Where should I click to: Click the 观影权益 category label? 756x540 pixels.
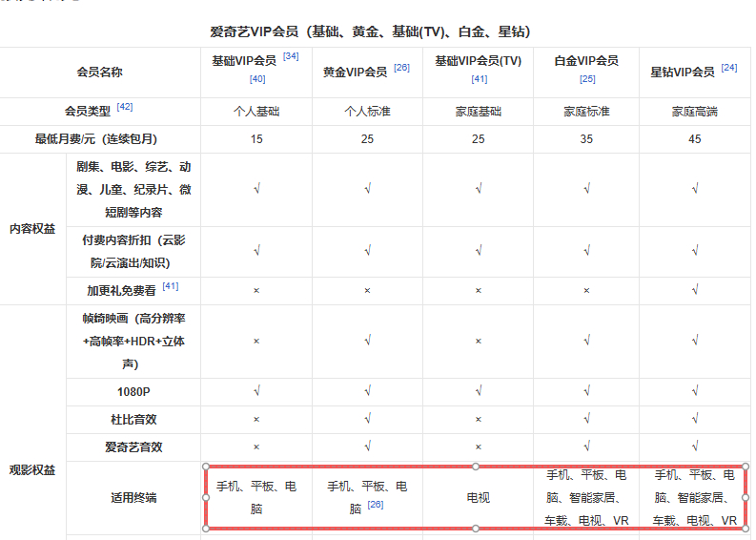click(x=32, y=470)
